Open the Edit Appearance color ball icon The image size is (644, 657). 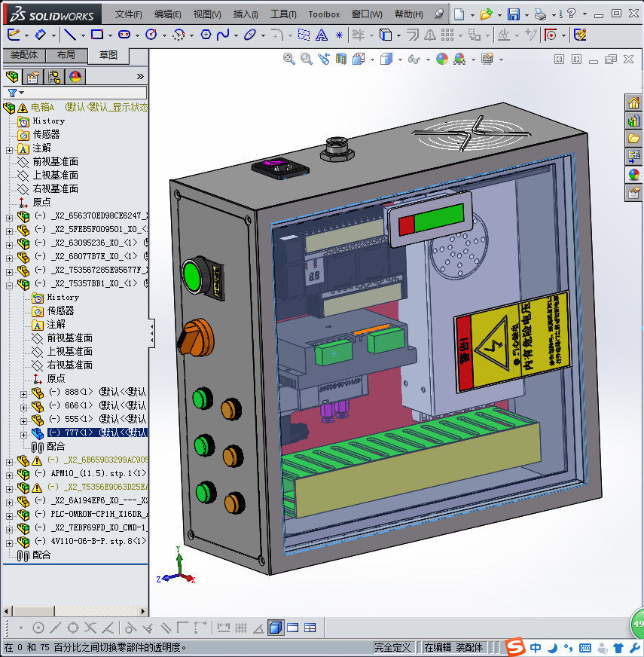(x=442, y=59)
